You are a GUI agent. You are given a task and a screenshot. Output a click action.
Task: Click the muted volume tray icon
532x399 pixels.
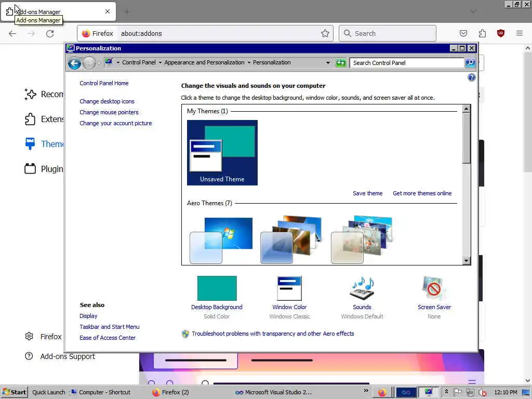[482, 393]
